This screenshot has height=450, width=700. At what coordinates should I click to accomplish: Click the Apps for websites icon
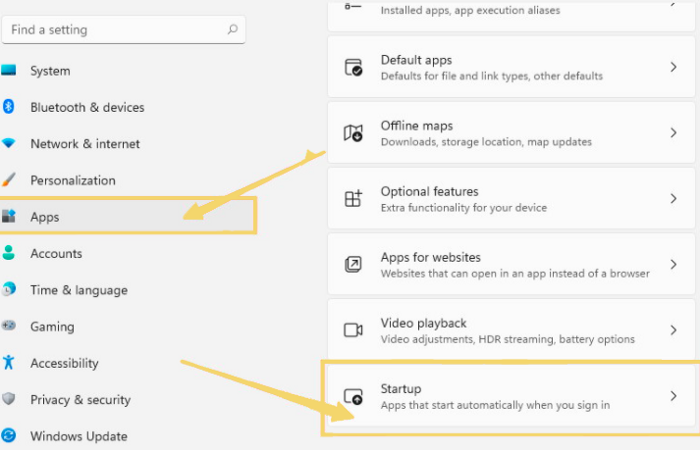point(353,264)
